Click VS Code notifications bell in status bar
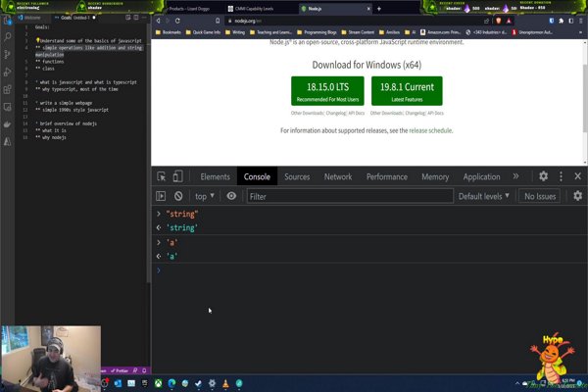The width and height of the screenshot is (588, 392). tap(144, 370)
